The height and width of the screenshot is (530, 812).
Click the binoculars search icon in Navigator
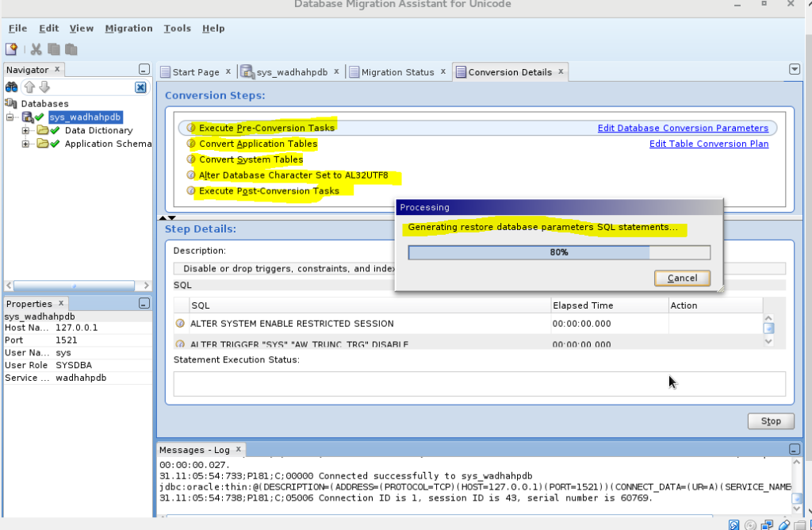[x=13, y=87]
